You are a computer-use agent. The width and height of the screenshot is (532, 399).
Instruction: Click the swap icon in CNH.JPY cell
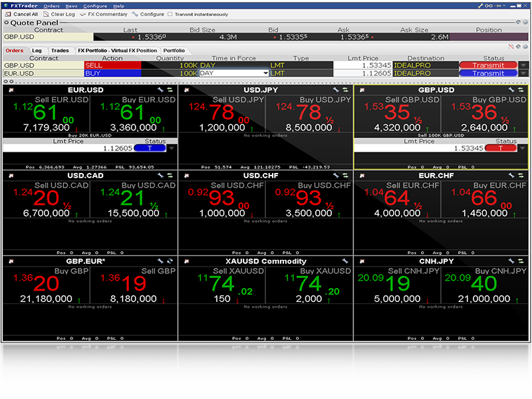[521, 261]
